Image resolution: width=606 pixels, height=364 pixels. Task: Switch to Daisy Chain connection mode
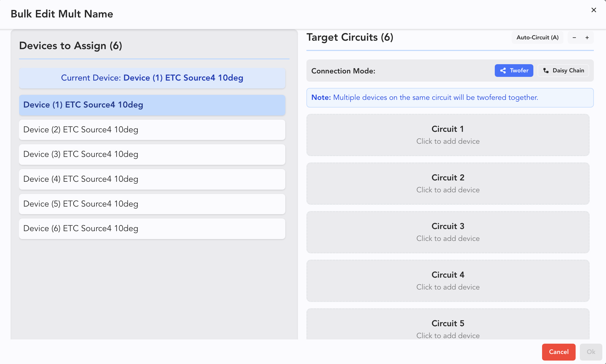(x=563, y=71)
